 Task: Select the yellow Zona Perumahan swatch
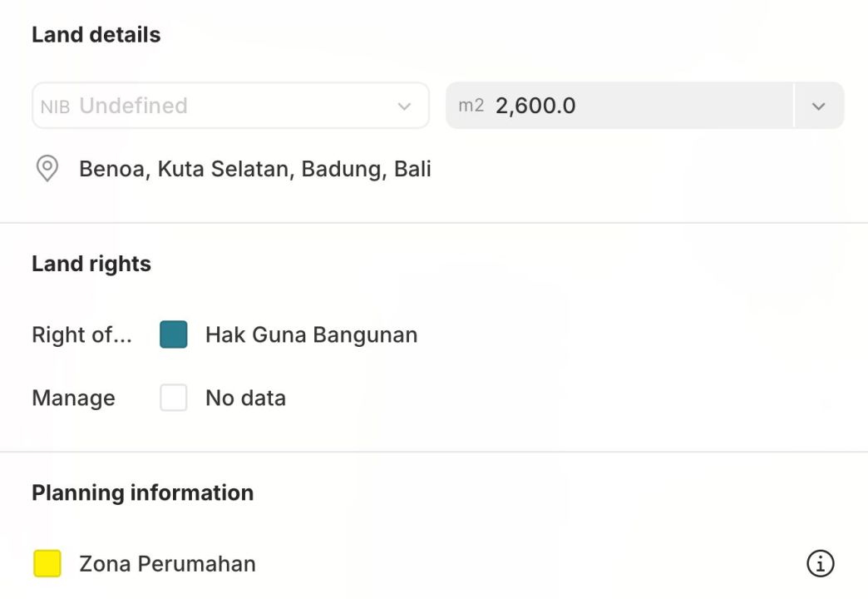pyautogui.click(x=47, y=563)
